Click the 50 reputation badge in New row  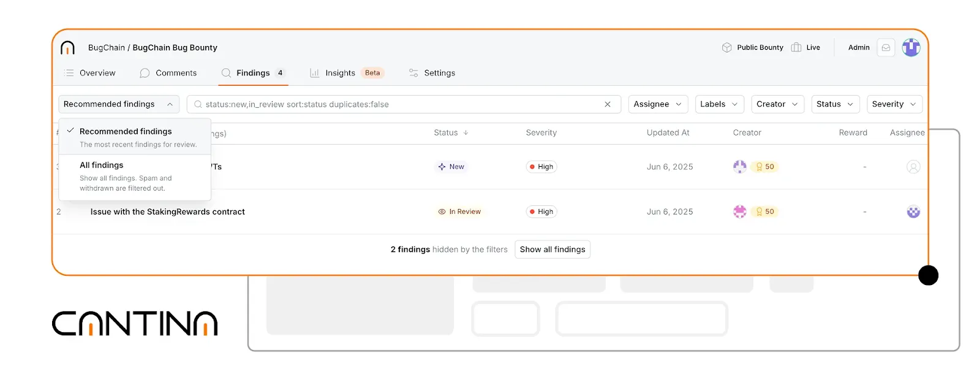tap(765, 167)
